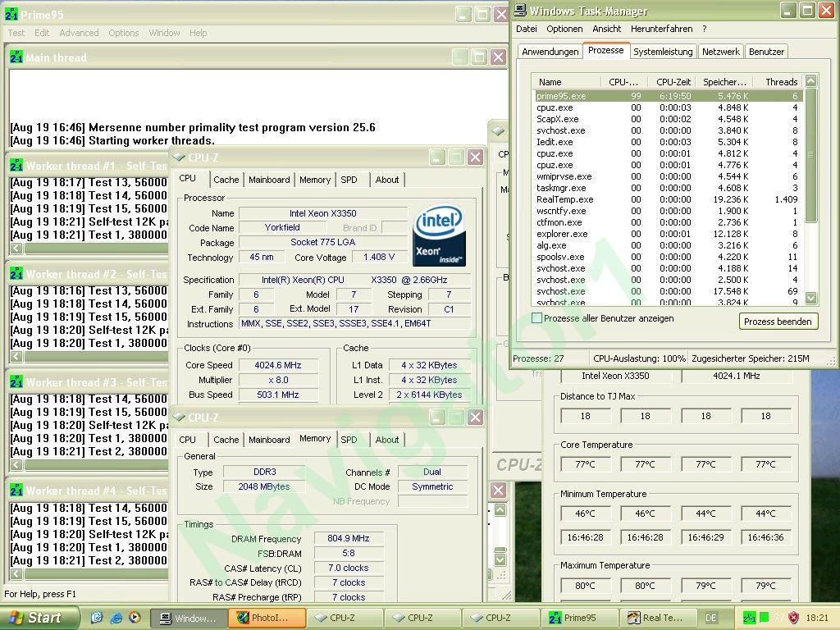Switch to Anwendungen tab
Screen dimensions: 840x630
[x=550, y=52]
